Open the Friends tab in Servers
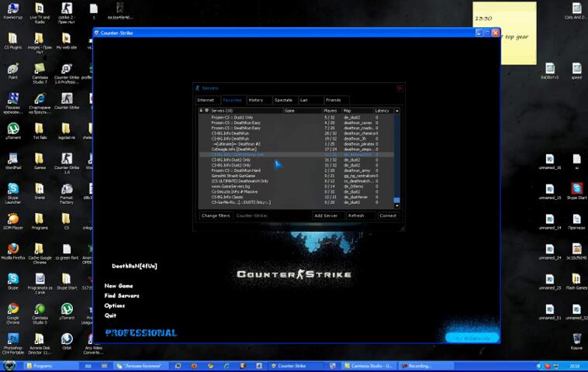 334,100
